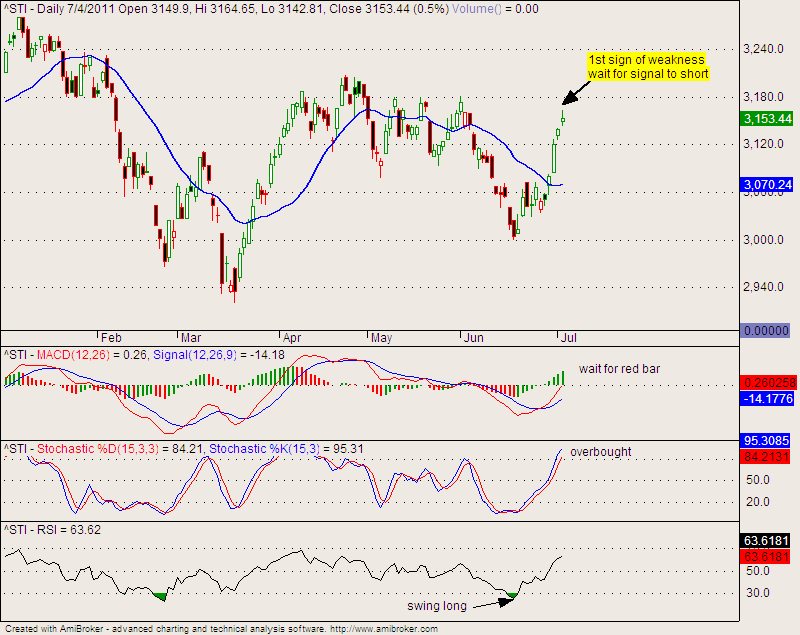This screenshot has width=800, height=635.
Task: Select the Feb label on the time axis
Action: click(x=111, y=338)
